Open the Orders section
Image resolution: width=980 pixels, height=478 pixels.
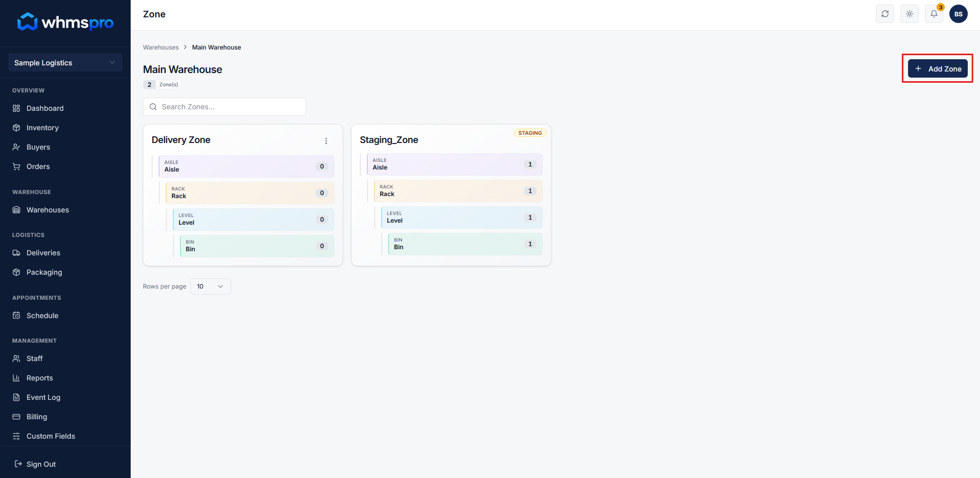click(38, 166)
